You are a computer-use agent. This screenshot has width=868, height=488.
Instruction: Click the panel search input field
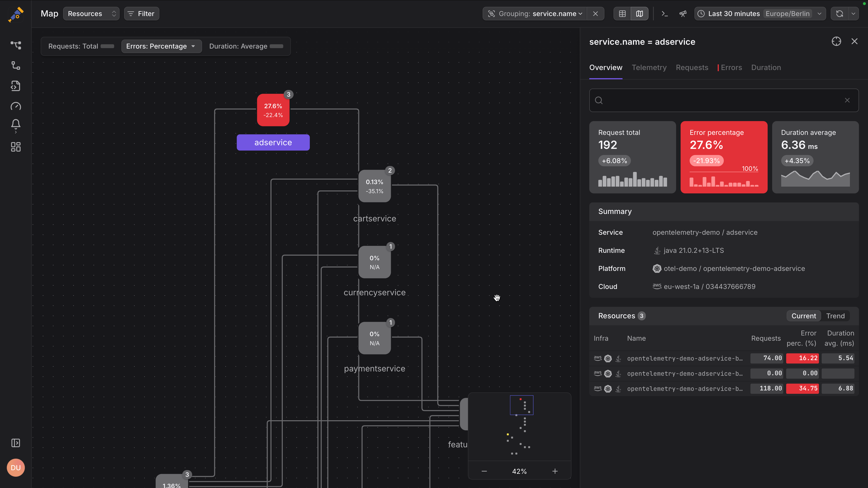[724, 100]
